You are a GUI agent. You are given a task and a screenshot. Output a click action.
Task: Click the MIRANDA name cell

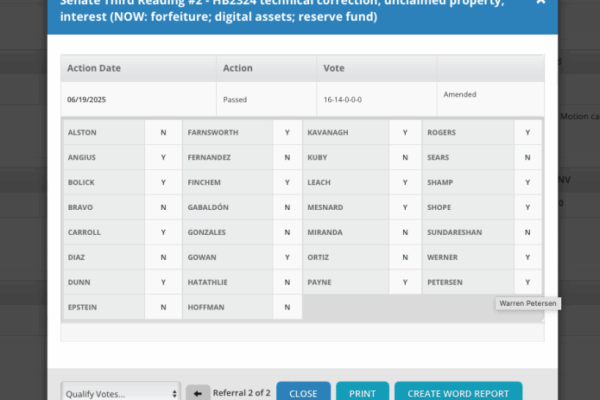pos(346,232)
